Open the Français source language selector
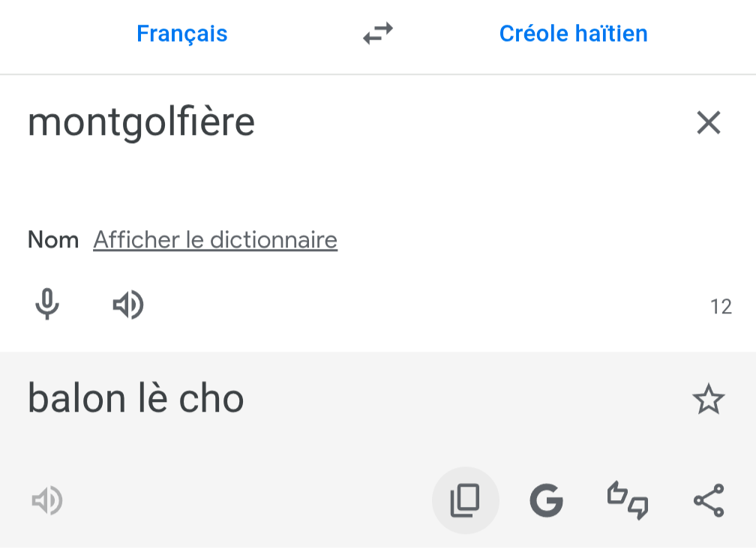Screen dimensions: 756x558 181,34
